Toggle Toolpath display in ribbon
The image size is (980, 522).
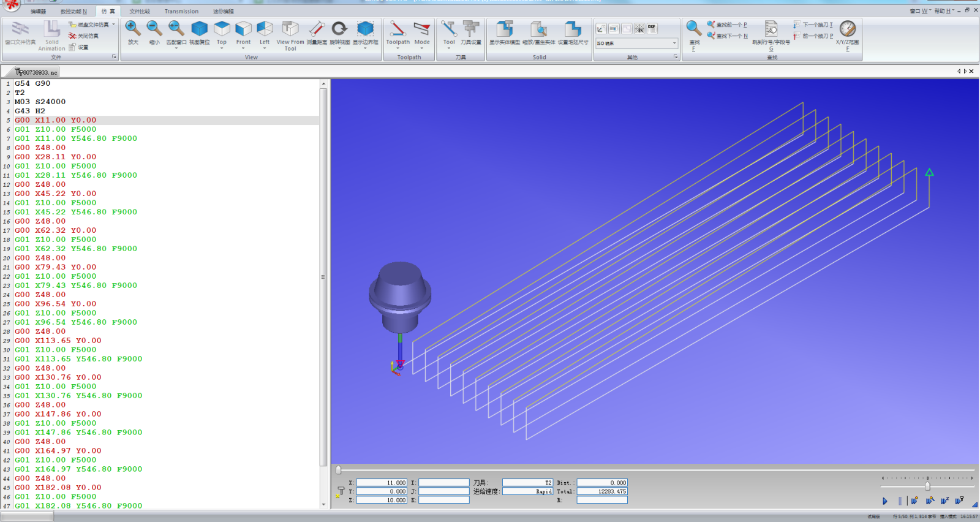point(398,29)
